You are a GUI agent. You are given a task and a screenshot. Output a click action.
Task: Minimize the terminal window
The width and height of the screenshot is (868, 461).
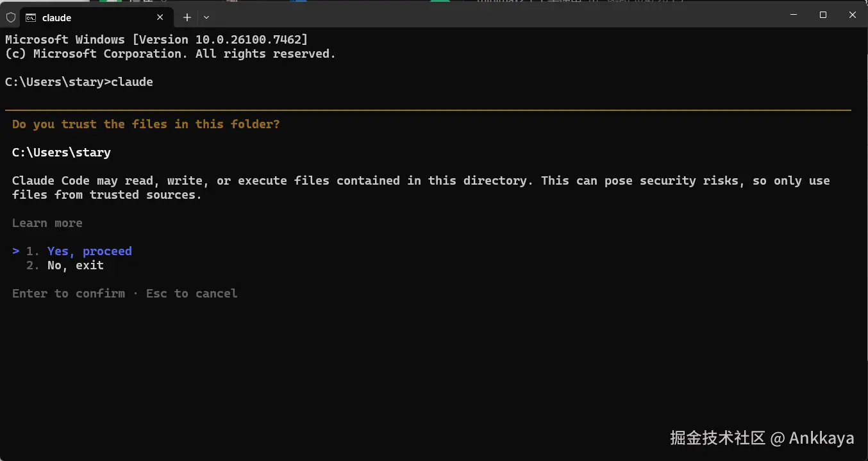(x=794, y=15)
